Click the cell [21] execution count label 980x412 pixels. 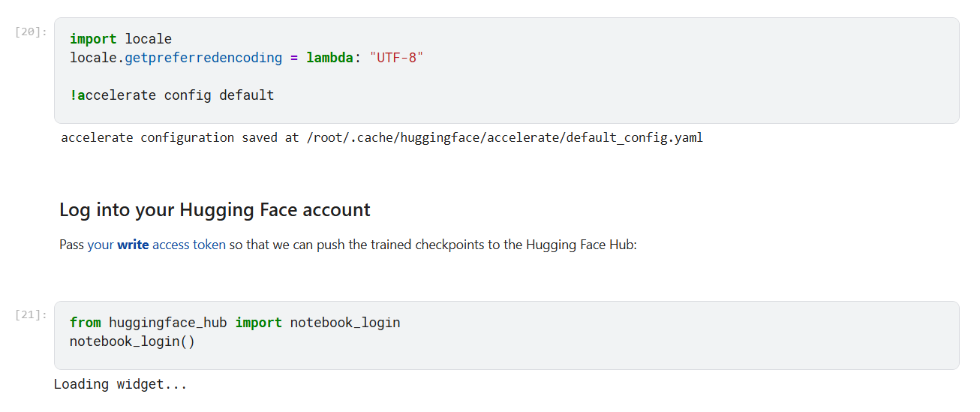tap(31, 314)
